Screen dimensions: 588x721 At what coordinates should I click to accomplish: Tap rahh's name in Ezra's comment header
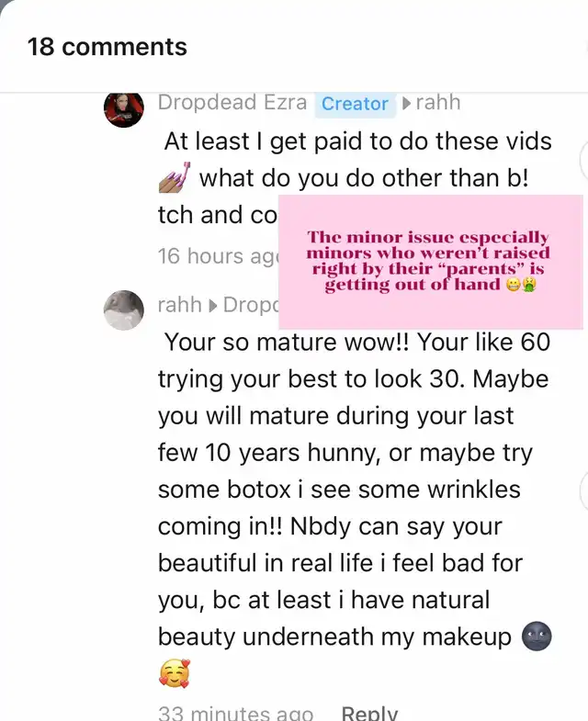tap(437, 102)
